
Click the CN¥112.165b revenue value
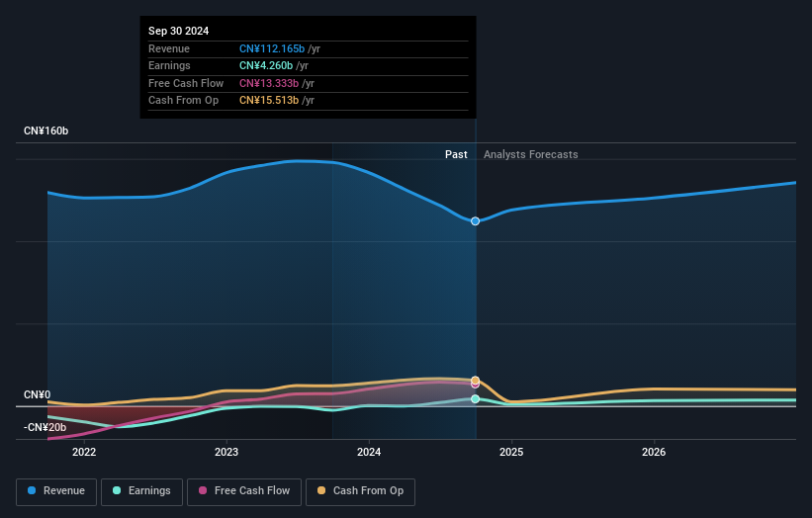click(x=272, y=48)
